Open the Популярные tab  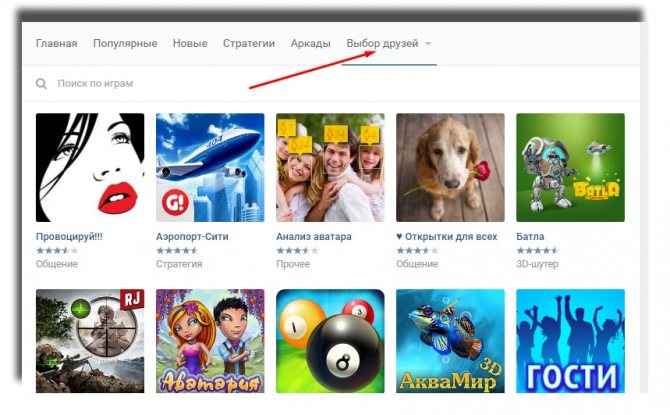click(x=125, y=43)
